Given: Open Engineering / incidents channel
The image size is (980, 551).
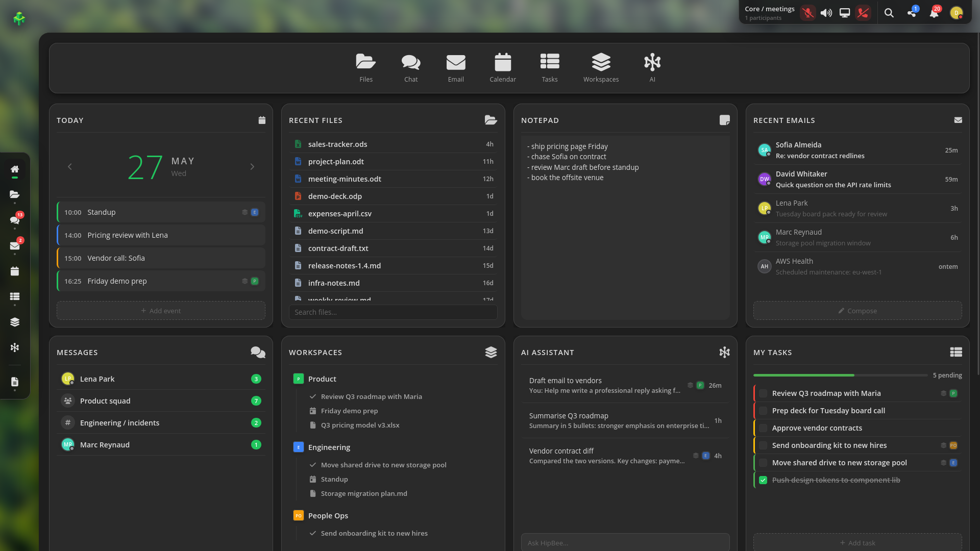Looking at the screenshot, I should tap(161, 423).
